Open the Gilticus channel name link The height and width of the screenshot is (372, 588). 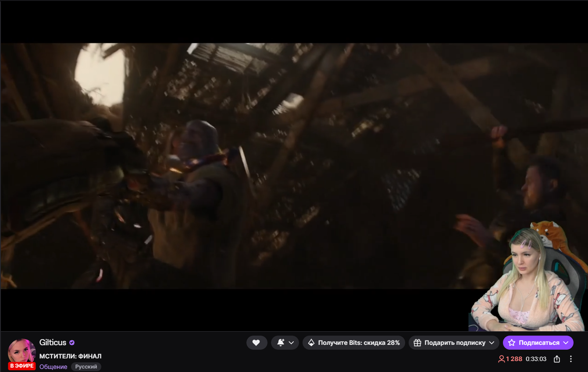pyautogui.click(x=53, y=343)
